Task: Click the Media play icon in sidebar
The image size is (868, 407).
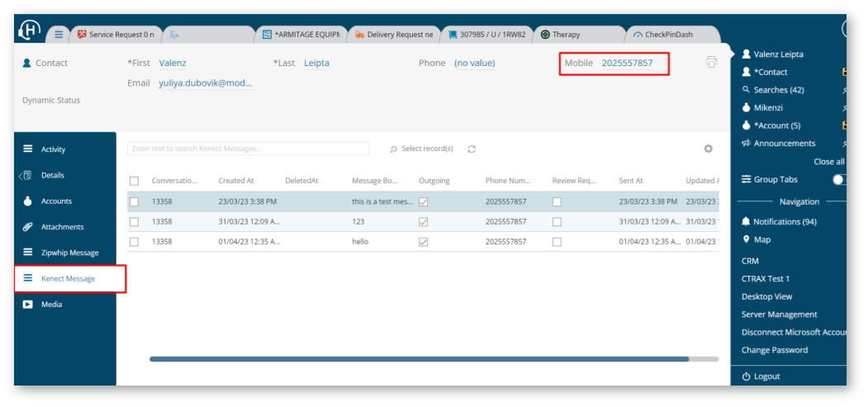Action: [27, 305]
